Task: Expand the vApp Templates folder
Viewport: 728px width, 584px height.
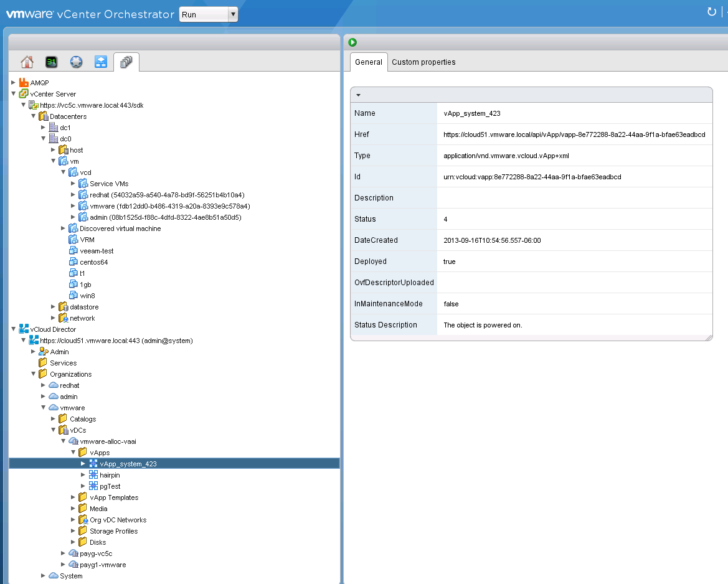Action: point(73,497)
